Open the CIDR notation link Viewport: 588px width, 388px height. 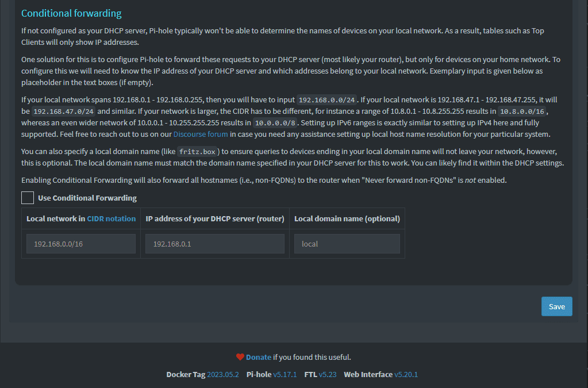point(112,218)
